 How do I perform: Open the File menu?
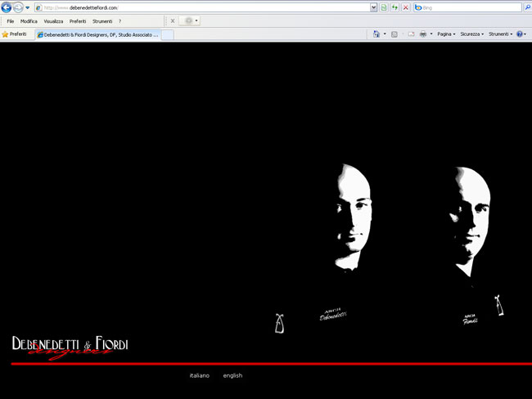coord(11,21)
